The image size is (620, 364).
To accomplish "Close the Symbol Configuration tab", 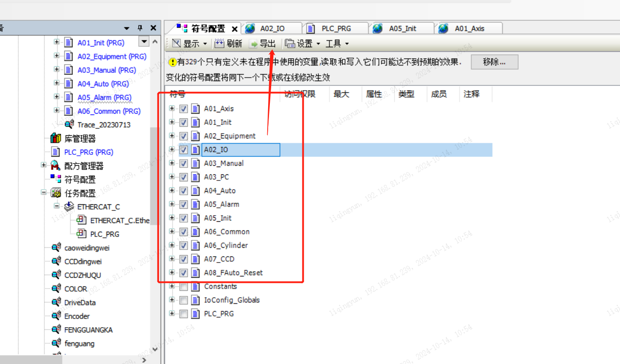I will pyautogui.click(x=235, y=29).
